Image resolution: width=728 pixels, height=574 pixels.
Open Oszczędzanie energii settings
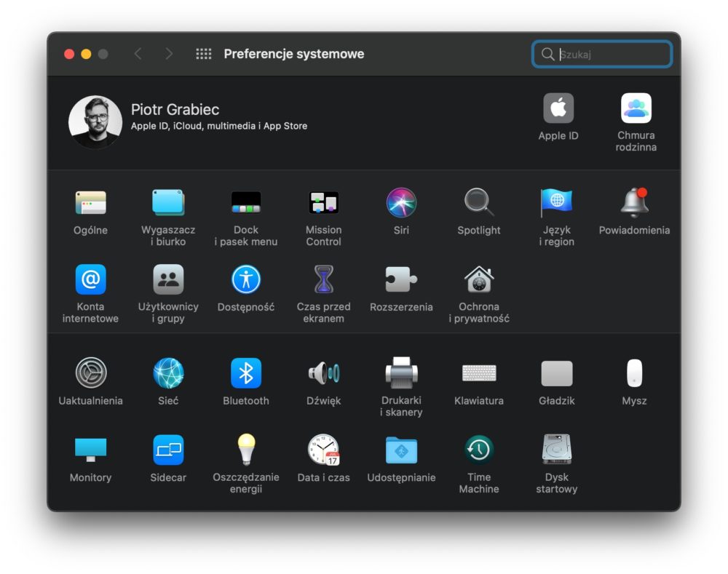point(246,449)
